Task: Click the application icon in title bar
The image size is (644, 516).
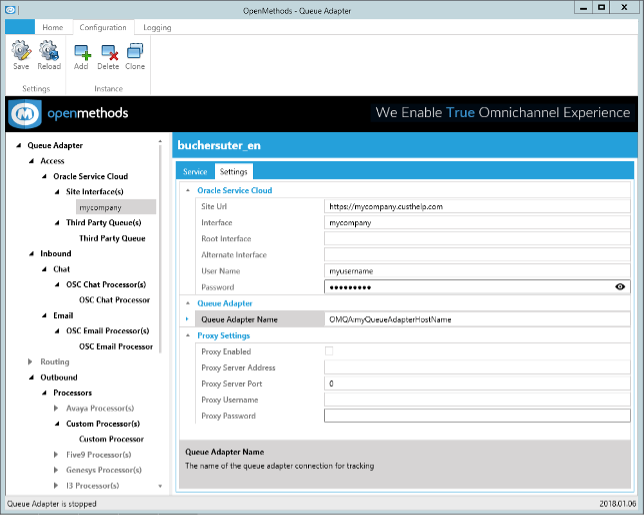Action: click(x=10, y=9)
